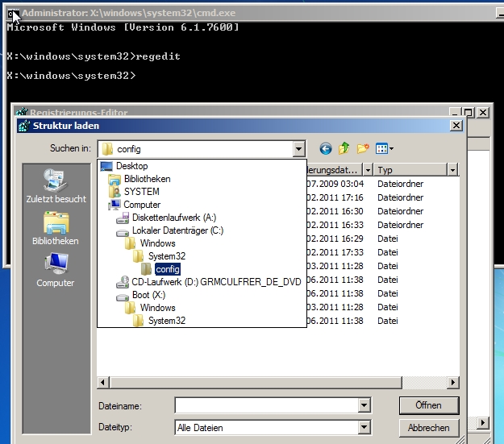Click into the Dateiname input field
Viewport: 504px width, 444px height.
[x=267, y=405]
